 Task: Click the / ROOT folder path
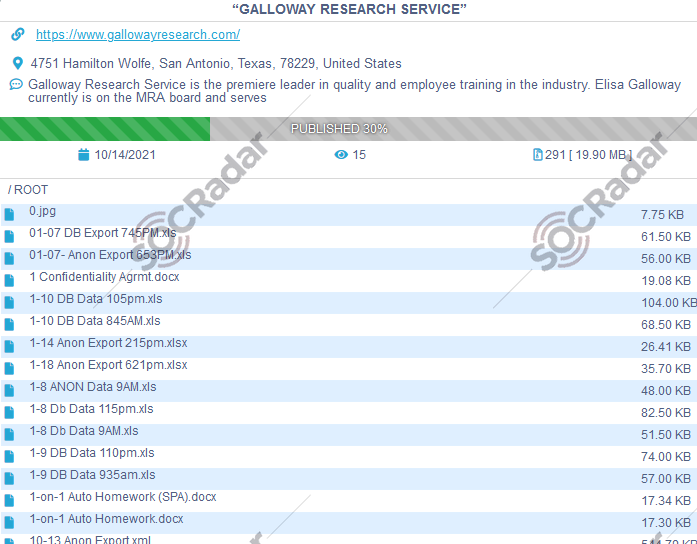(x=28, y=190)
